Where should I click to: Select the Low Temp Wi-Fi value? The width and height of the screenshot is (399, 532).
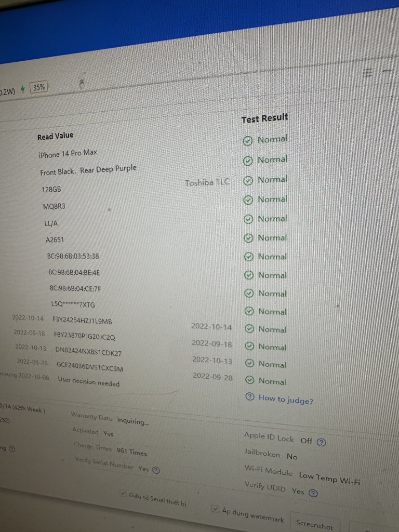coord(329,478)
